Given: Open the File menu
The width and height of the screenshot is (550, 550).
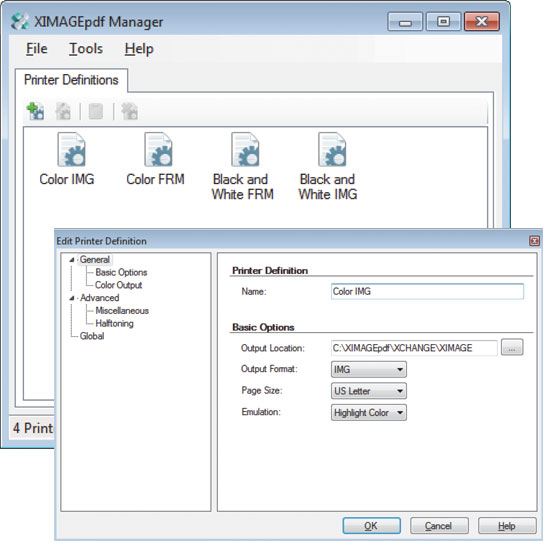Looking at the screenshot, I should 36,49.
